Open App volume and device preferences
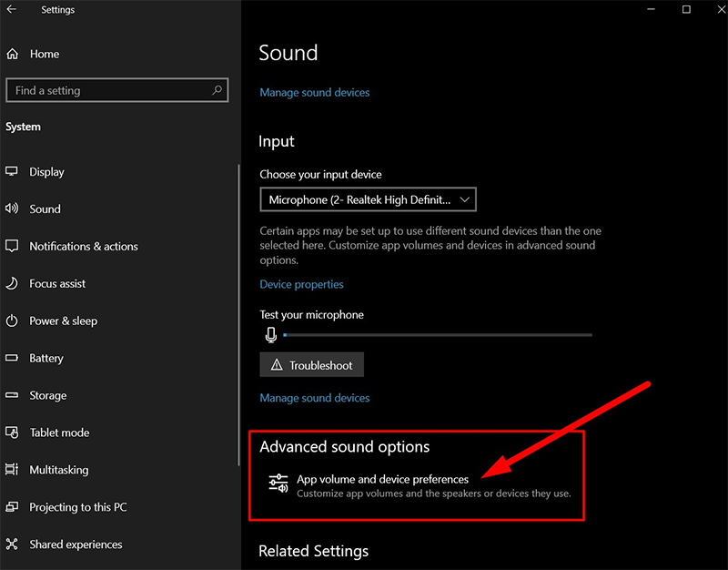Screen dimensions: 728x570 (382, 479)
